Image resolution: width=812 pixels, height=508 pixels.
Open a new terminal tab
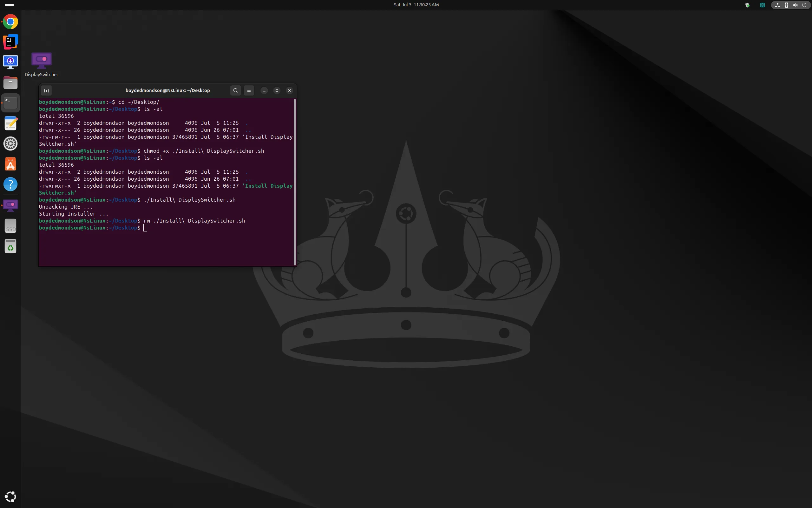(x=46, y=90)
